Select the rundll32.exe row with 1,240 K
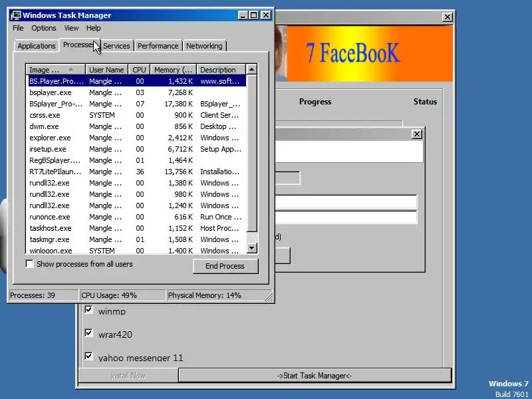Viewport: 532px width, 399px height. coord(136,205)
